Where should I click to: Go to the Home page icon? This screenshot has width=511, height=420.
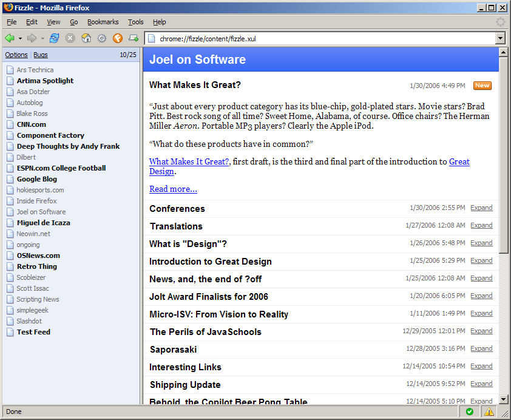click(x=86, y=38)
